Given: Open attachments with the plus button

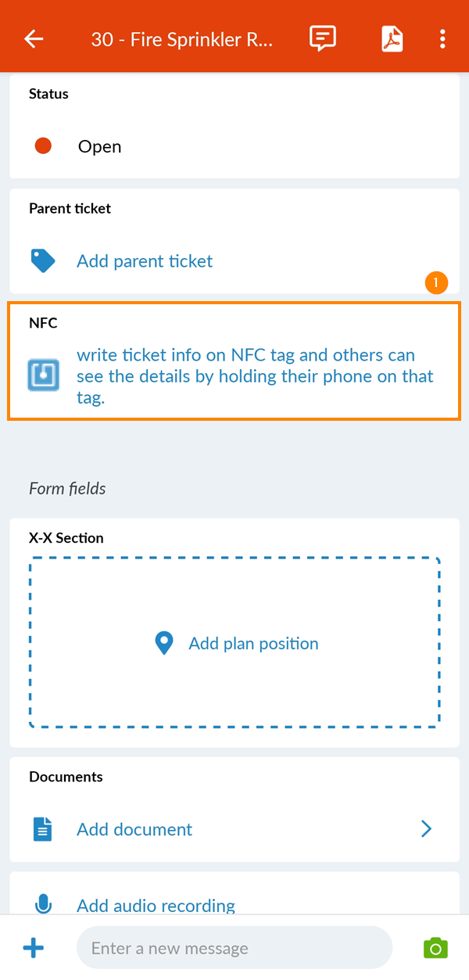Looking at the screenshot, I should tap(33, 947).
